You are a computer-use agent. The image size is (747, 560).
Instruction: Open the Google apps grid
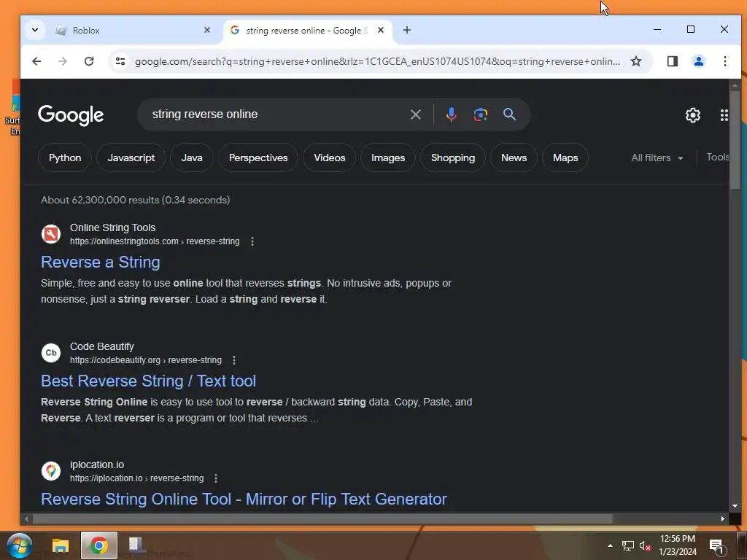click(x=724, y=114)
